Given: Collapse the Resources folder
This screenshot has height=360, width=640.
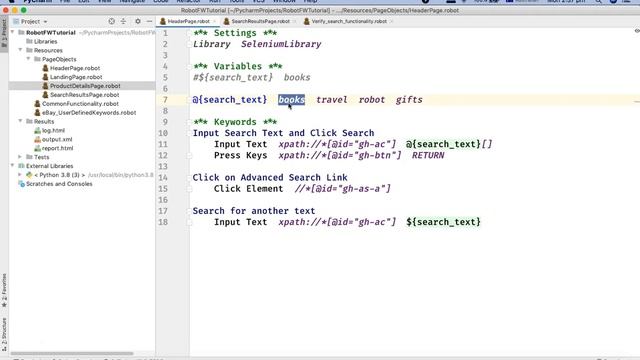Looking at the screenshot, I should point(20,50).
